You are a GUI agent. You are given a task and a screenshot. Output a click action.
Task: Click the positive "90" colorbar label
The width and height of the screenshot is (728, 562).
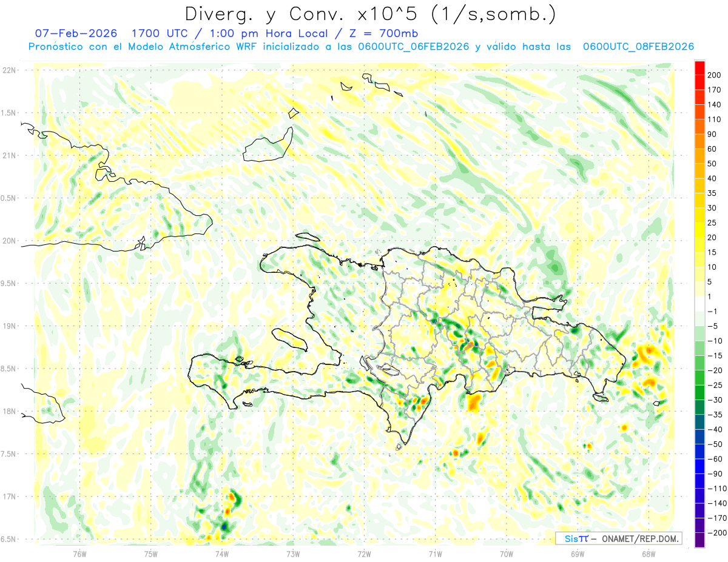click(x=713, y=134)
